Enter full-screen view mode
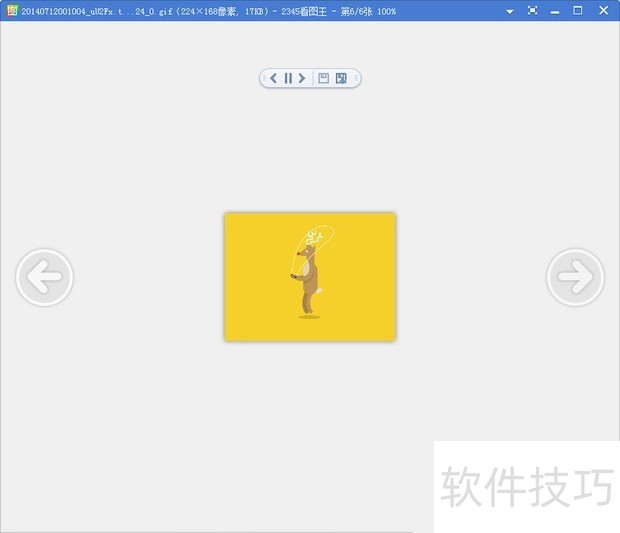 (x=532, y=11)
